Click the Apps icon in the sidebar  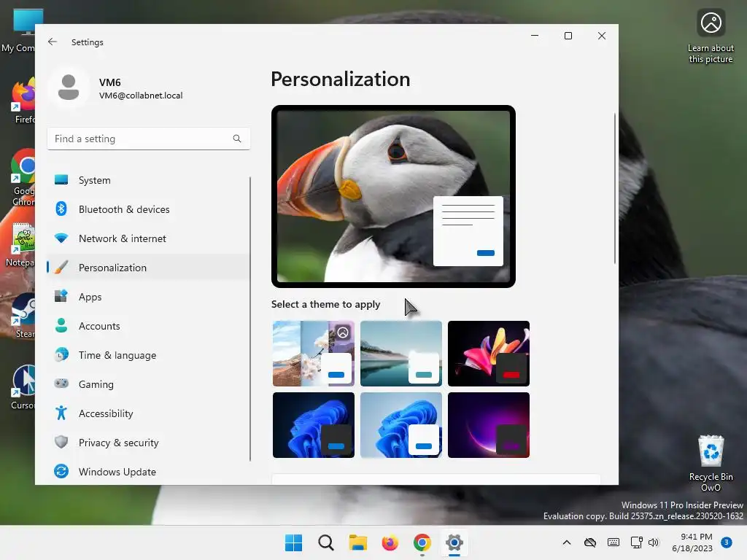coord(61,296)
